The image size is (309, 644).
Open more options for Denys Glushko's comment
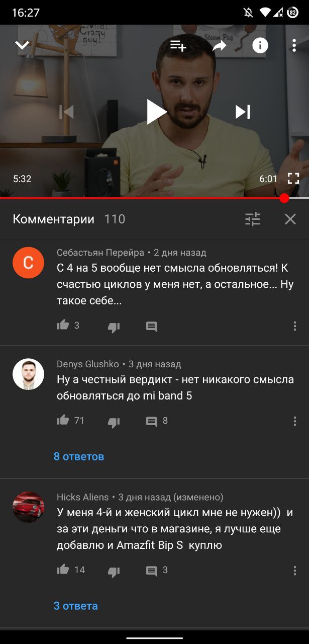click(x=294, y=422)
